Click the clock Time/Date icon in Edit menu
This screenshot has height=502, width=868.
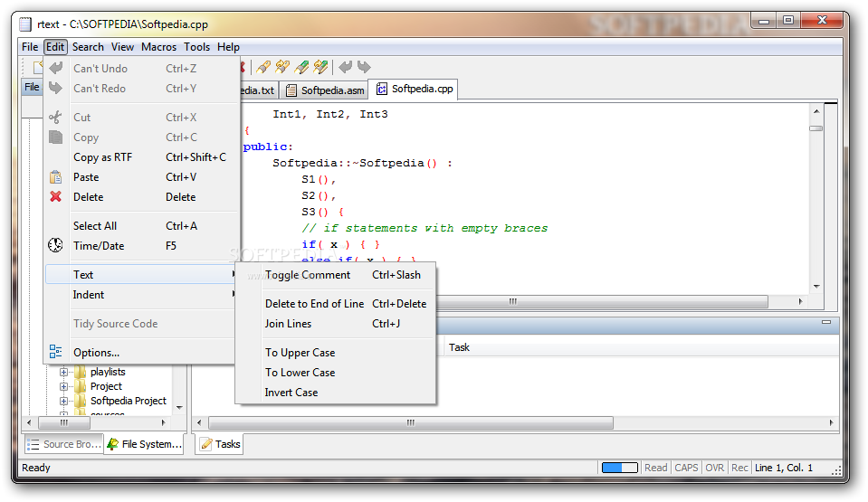[55, 245]
